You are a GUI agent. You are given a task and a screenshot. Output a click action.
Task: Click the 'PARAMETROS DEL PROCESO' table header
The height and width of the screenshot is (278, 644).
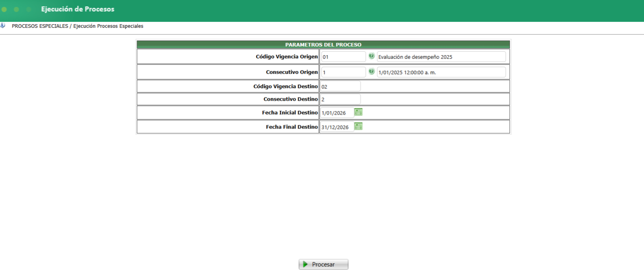(323, 45)
